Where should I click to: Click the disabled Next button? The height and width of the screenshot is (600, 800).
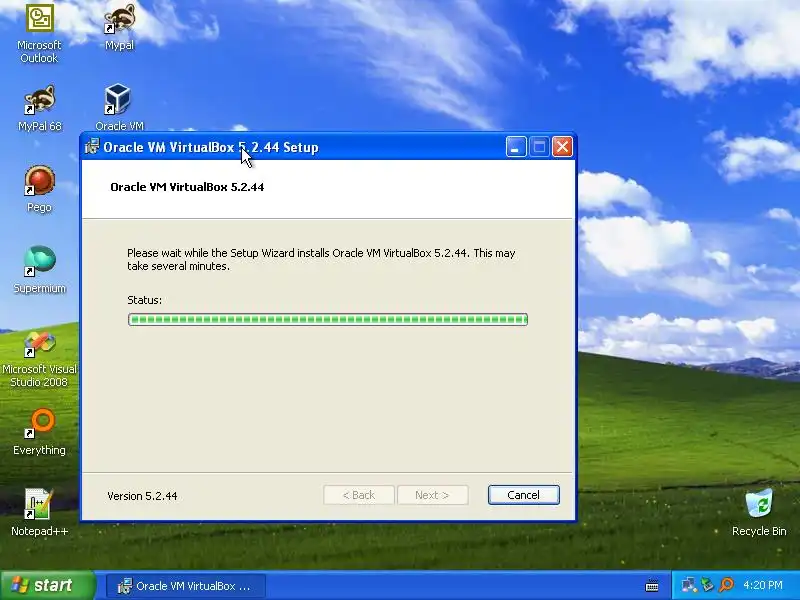point(432,495)
